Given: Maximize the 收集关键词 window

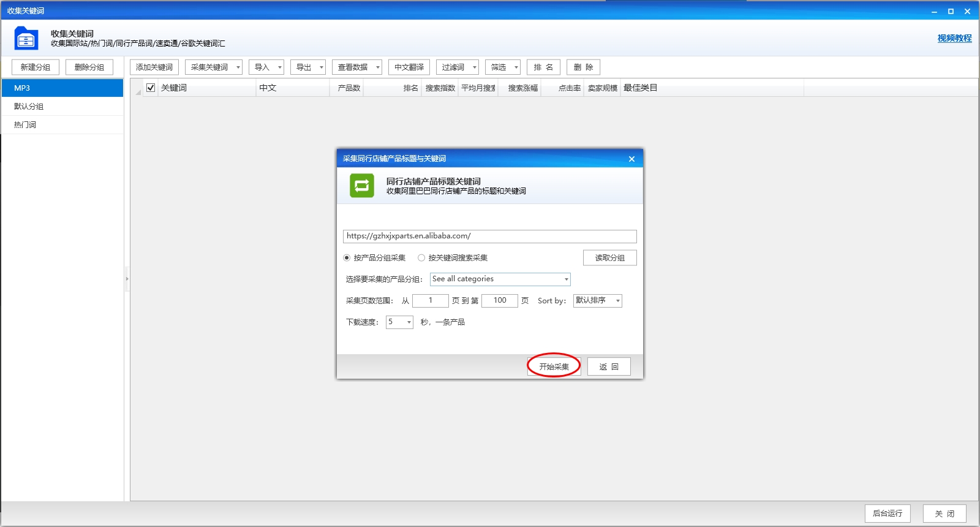Looking at the screenshot, I should tap(951, 11).
